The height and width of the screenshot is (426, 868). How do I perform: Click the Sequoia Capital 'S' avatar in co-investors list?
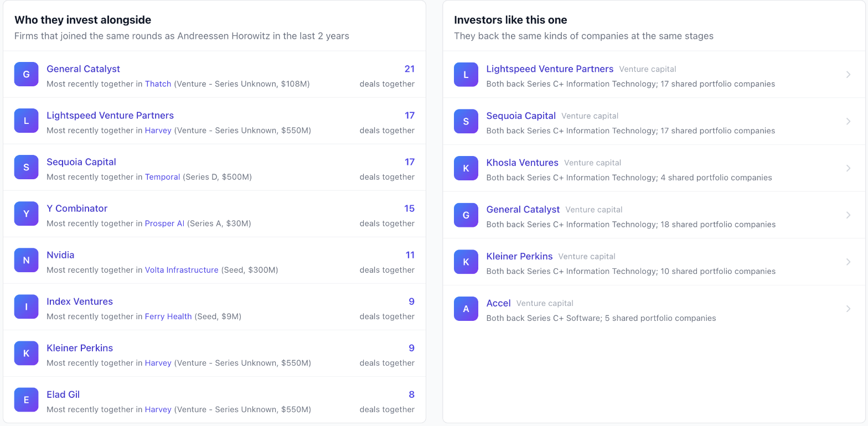point(26,167)
